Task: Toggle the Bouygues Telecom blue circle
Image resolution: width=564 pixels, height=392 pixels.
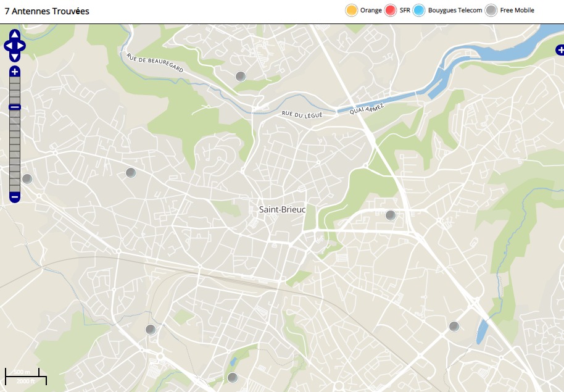Action: point(420,10)
